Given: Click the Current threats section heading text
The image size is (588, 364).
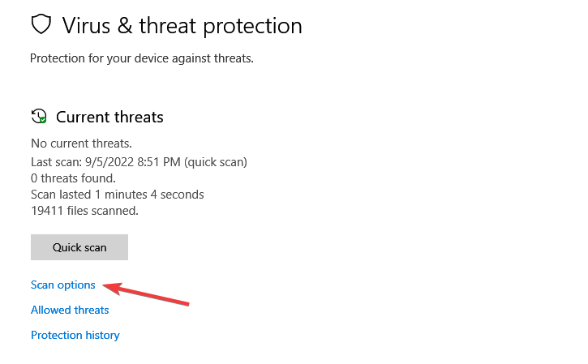Looking at the screenshot, I should (x=109, y=117).
